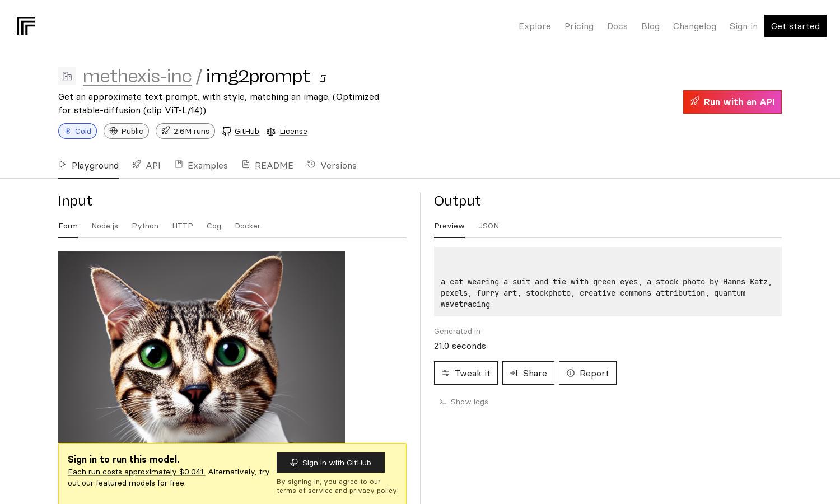Screen dimensions: 840x504
Task: Select the Playground tab
Action: tap(88, 165)
